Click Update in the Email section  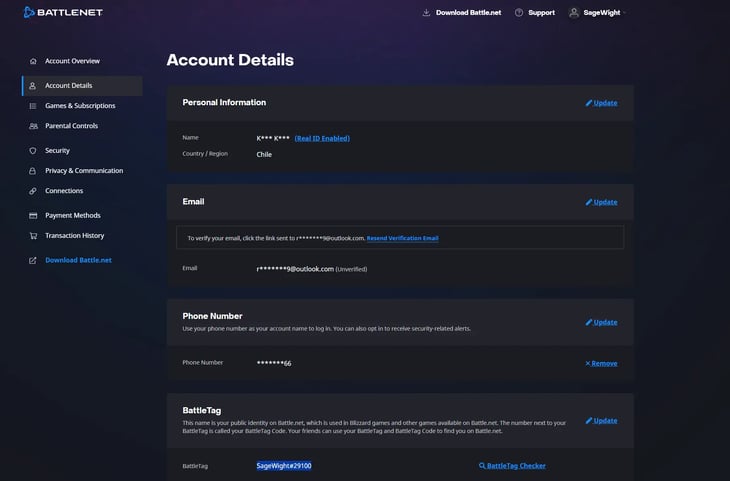click(601, 202)
